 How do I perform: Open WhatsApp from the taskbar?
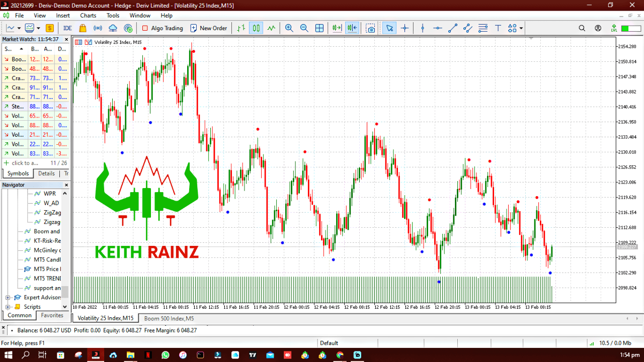[x=166, y=355]
